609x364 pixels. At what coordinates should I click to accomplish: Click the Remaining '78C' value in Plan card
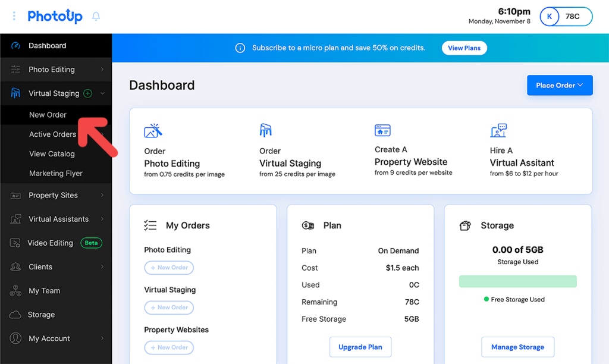point(412,302)
